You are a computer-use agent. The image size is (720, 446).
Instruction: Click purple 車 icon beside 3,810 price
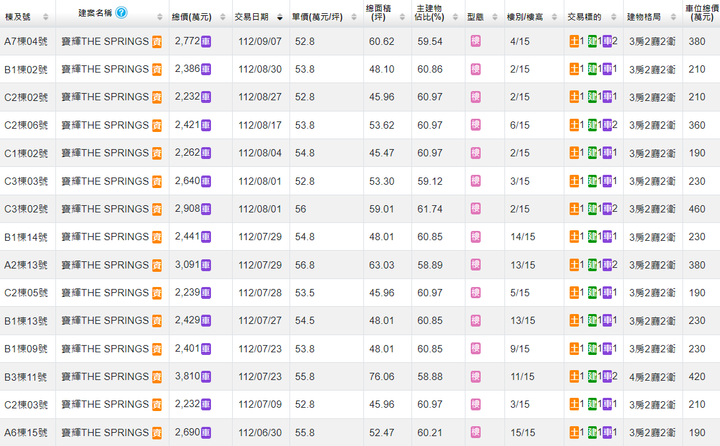206,377
